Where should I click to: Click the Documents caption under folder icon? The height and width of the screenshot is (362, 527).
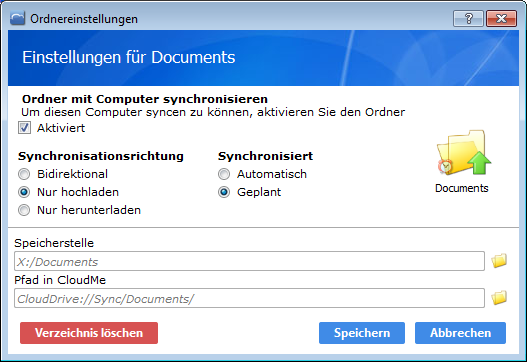coord(461,188)
